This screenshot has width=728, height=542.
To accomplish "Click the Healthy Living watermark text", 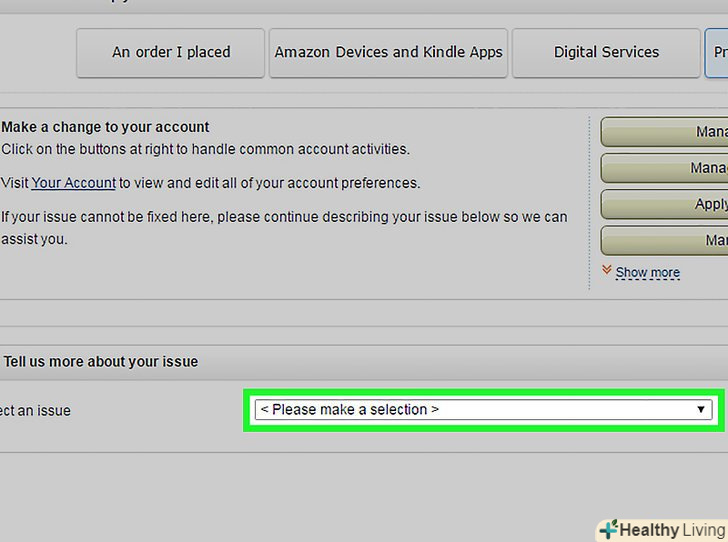I will (x=671, y=530).
